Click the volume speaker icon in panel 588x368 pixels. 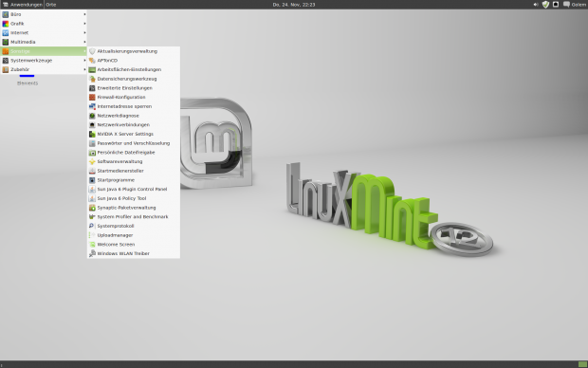536,5
